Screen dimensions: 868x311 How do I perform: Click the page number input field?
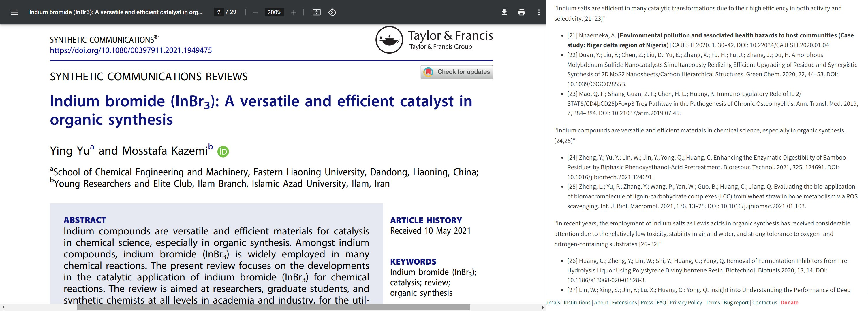click(219, 12)
